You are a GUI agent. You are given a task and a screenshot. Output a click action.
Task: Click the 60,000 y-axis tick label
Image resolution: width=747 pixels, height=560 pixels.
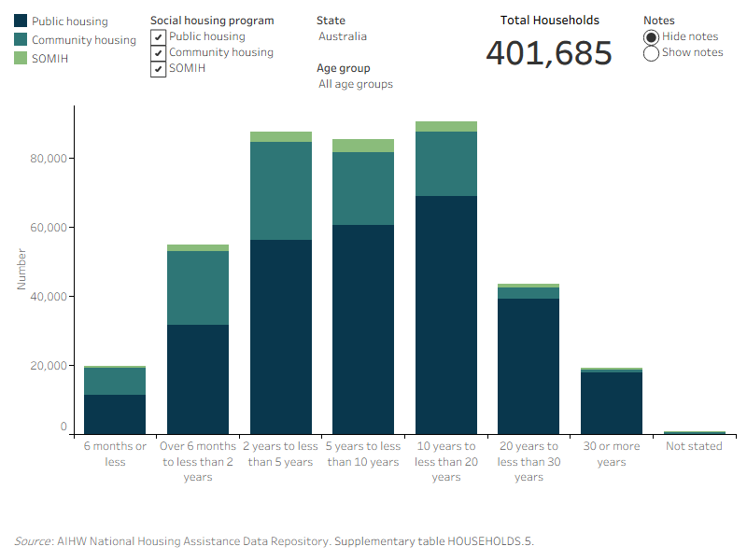[x=49, y=228]
